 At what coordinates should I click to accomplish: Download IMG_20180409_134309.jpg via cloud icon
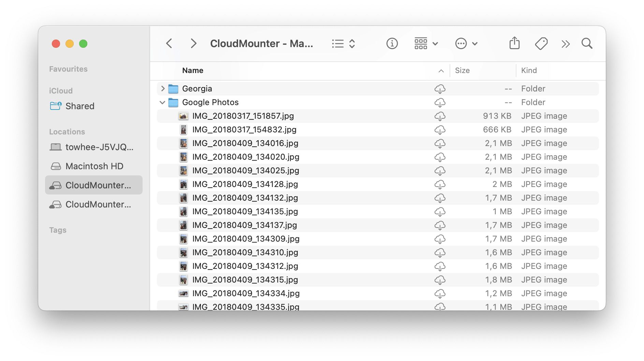pyautogui.click(x=440, y=239)
